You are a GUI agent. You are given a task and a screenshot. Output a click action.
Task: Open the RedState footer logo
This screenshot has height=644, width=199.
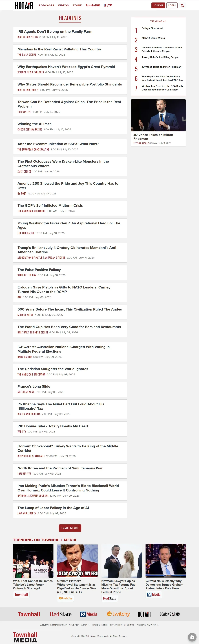tap(60, 614)
